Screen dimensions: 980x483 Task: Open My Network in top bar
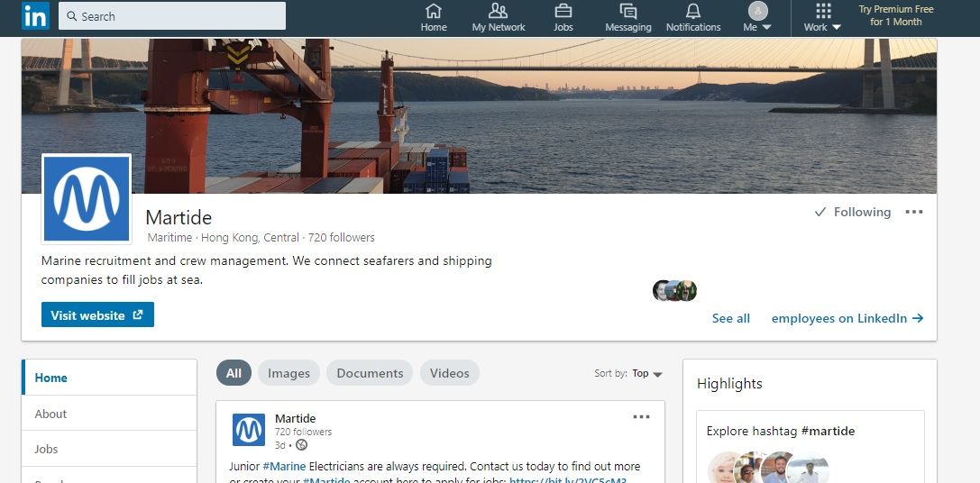[x=499, y=17]
